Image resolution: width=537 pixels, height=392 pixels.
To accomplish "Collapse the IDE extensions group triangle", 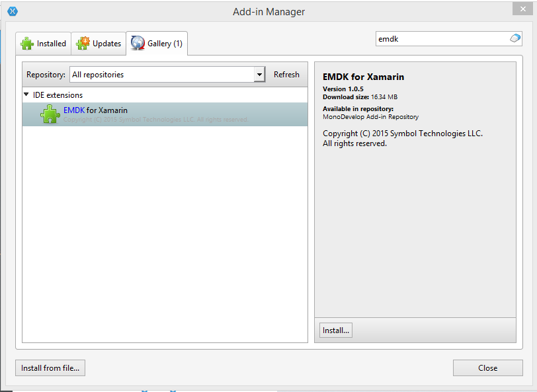I will (26, 95).
